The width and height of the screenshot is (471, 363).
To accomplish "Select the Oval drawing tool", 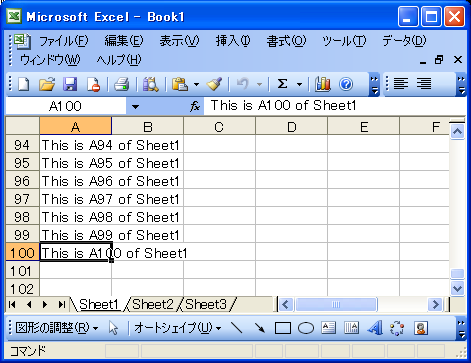I will 306,328.
